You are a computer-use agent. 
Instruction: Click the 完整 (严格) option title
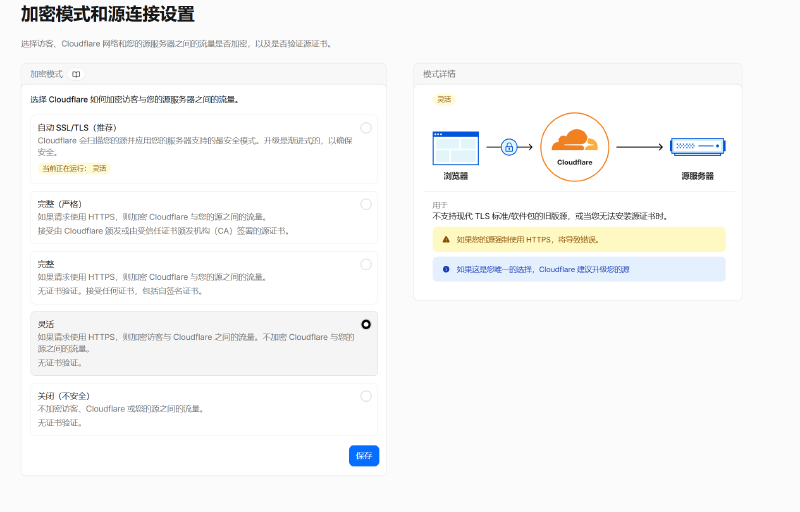click(60, 204)
